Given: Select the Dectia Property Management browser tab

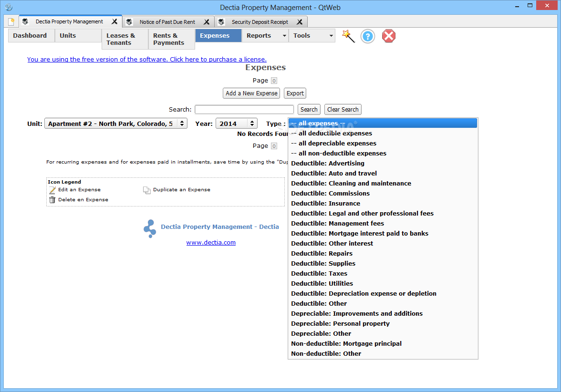Looking at the screenshot, I should (x=69, y=21).
